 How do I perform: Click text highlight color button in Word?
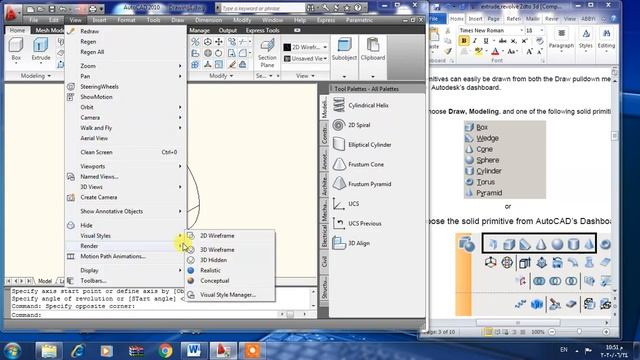click(x=478, y=52)
